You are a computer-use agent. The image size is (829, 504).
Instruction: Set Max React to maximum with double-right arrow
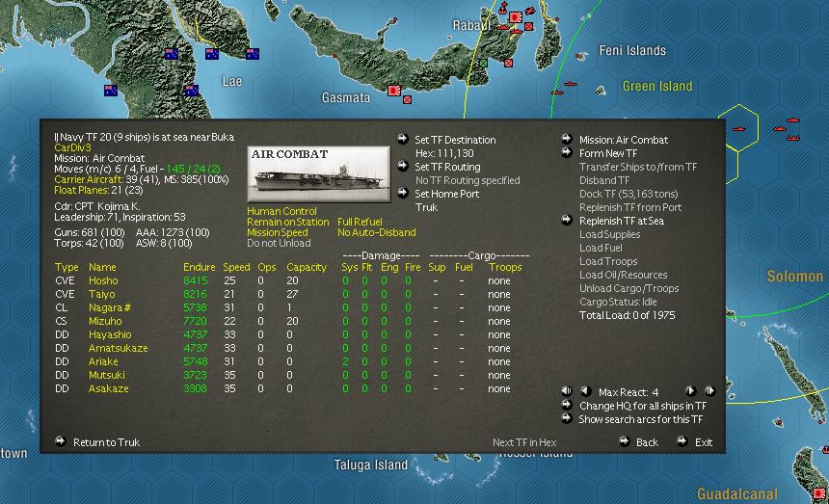coord(710,391)
